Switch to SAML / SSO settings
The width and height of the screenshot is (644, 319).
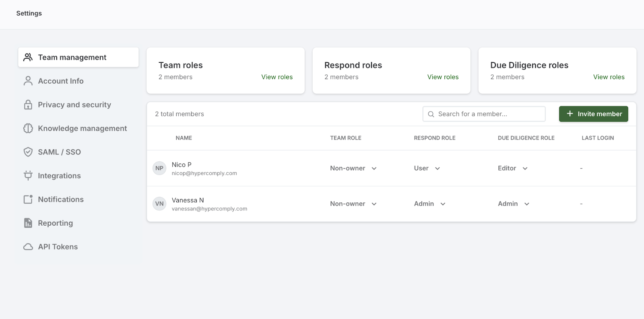tap(78, 152)
